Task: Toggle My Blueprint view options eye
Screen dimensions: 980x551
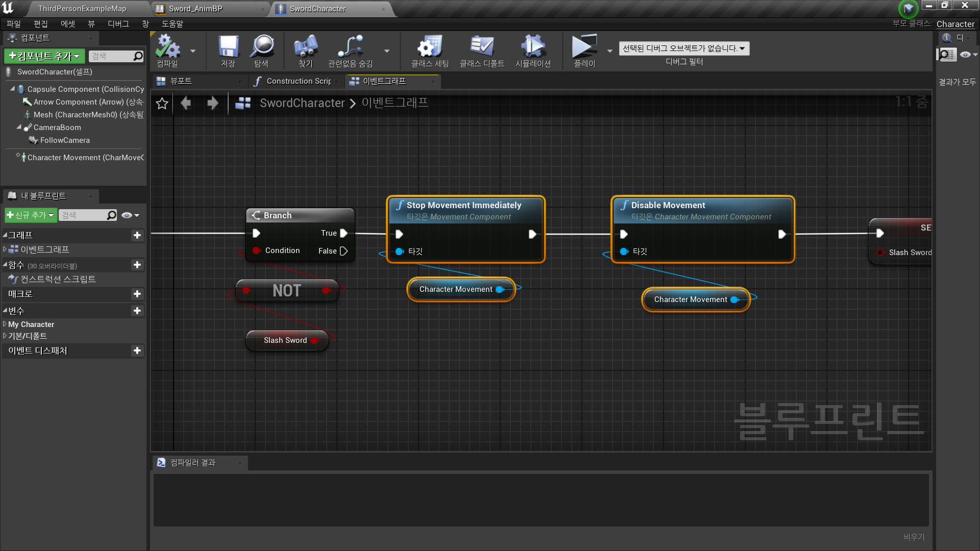Action: click(127, 215)
